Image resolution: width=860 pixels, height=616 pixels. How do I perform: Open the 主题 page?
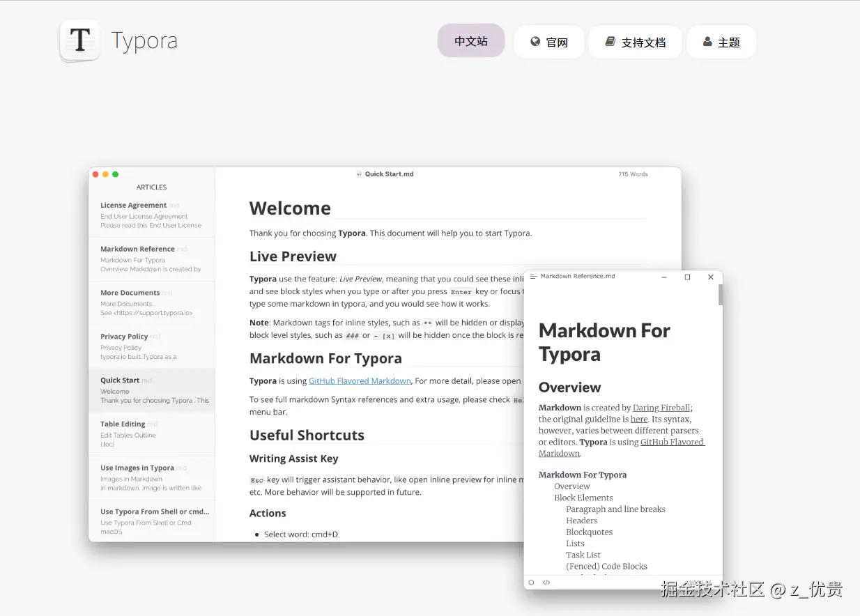pos(721,42)
